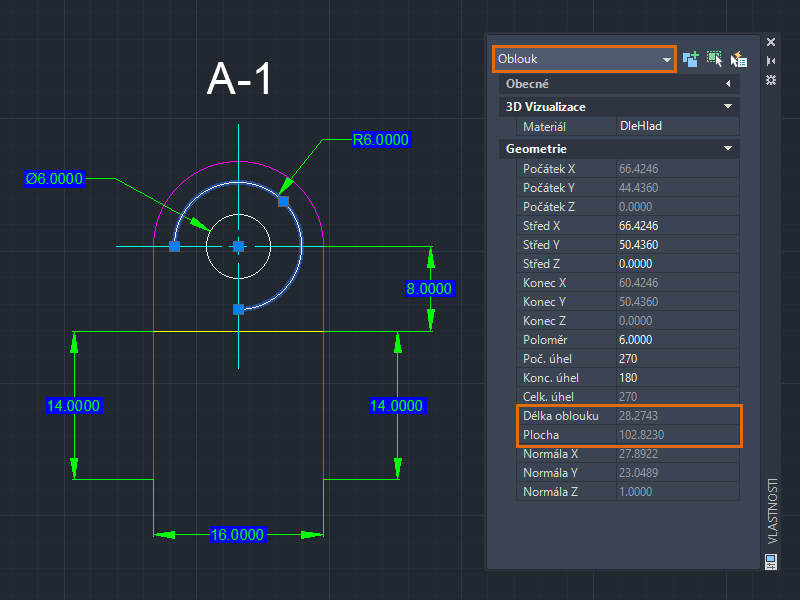
Task: Click the Normála Z value 1.0000
Action: pyautogui.click(x=678, y=492)
